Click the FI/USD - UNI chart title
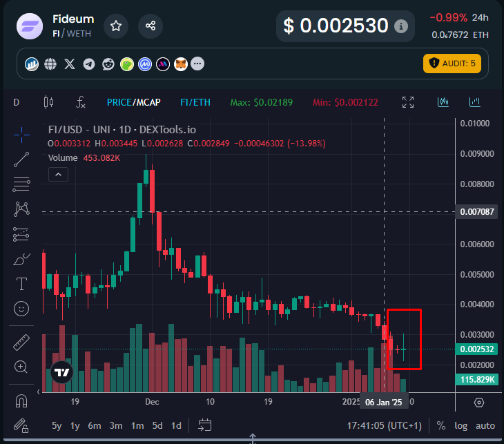 [122, 130]
